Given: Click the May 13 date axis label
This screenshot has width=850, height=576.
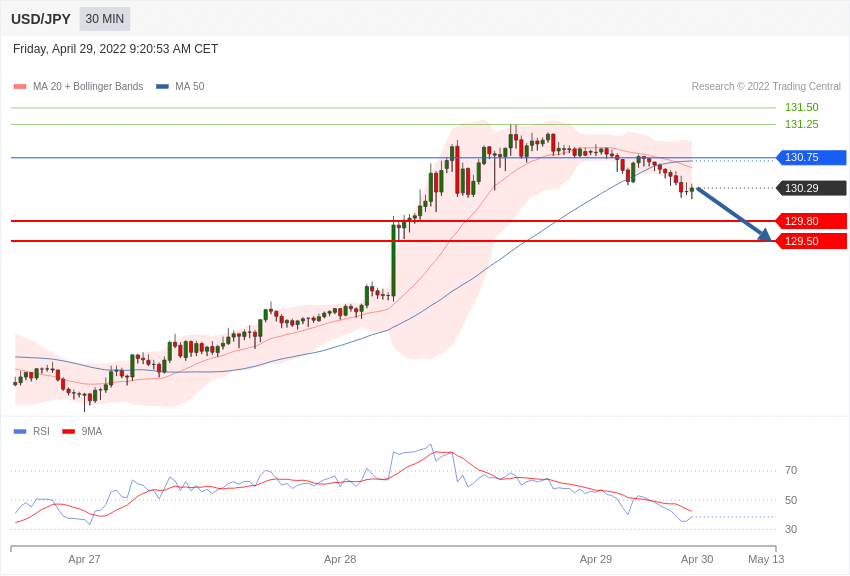Looking at the screenshot, I should tap(766, 559).
